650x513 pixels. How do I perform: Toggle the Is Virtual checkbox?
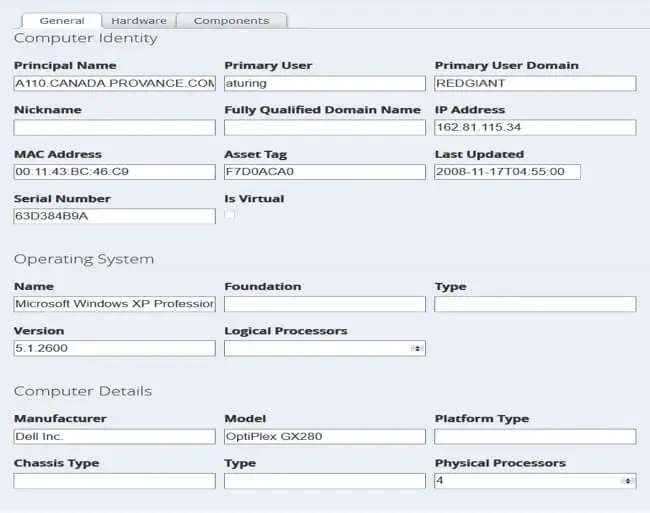coord(229,215)
